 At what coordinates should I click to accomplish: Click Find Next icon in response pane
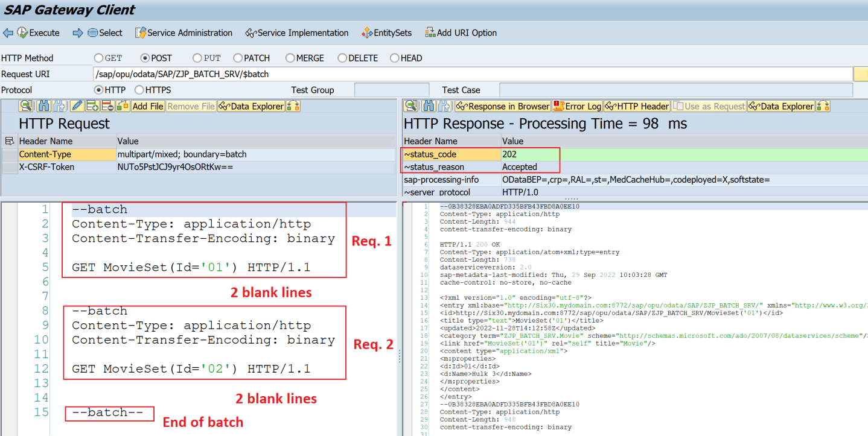(445, 106)
